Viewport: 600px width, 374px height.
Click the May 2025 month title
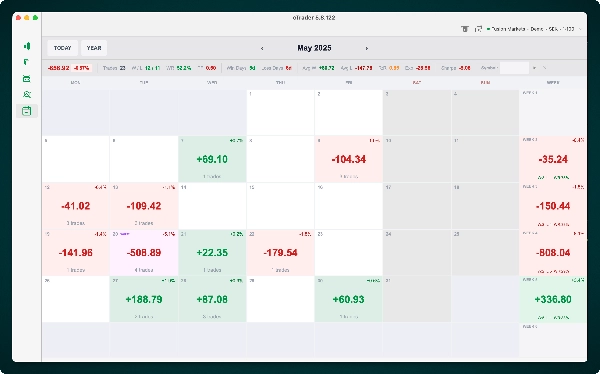pos(314,48)
